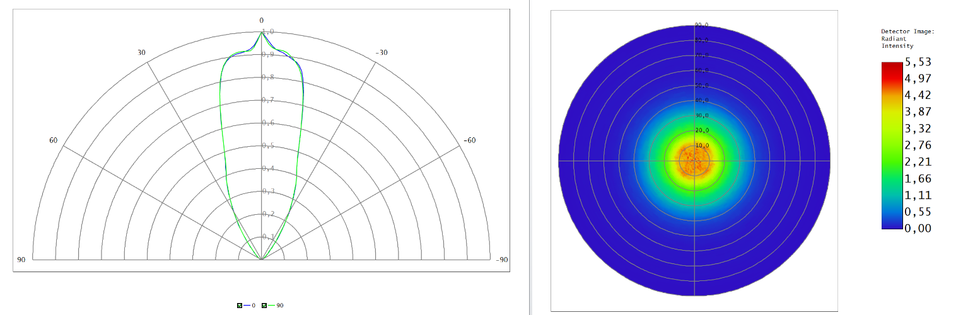Viewport: 980px width, 315px height.
Task: Click the 4,97 value on the color scale
Action: click(918, 79)
